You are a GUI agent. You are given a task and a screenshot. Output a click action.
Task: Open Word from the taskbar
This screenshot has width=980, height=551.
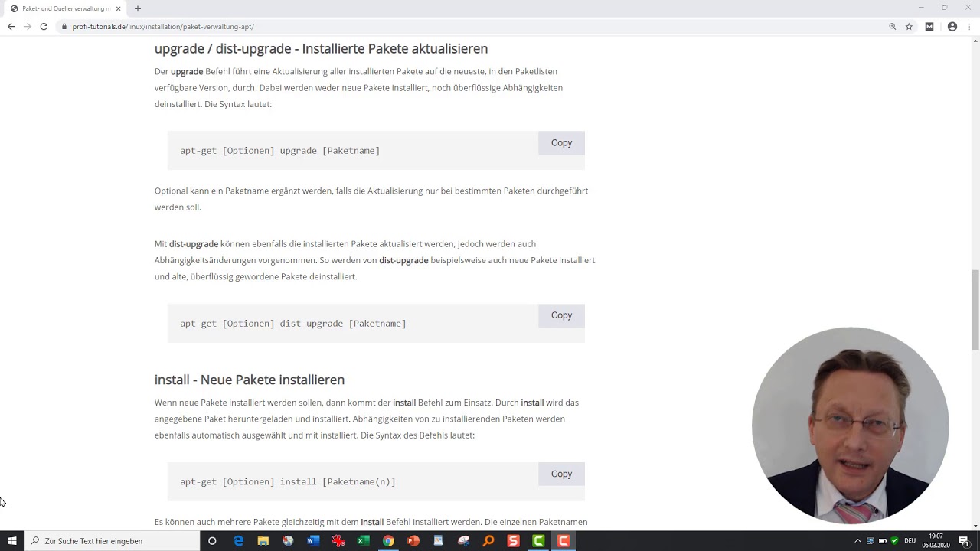tap(313, 540)
